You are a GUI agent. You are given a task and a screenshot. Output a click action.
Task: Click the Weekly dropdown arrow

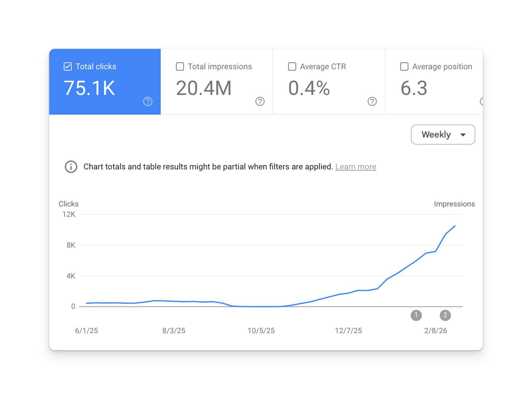click(x=463, y=135)
